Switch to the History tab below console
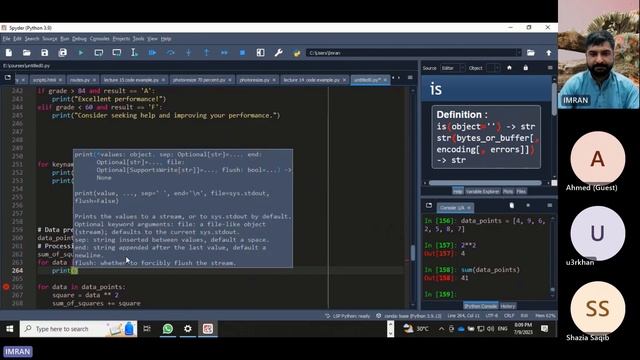The height and width of the screenshot is (360, 640). [x=508, y=306]
